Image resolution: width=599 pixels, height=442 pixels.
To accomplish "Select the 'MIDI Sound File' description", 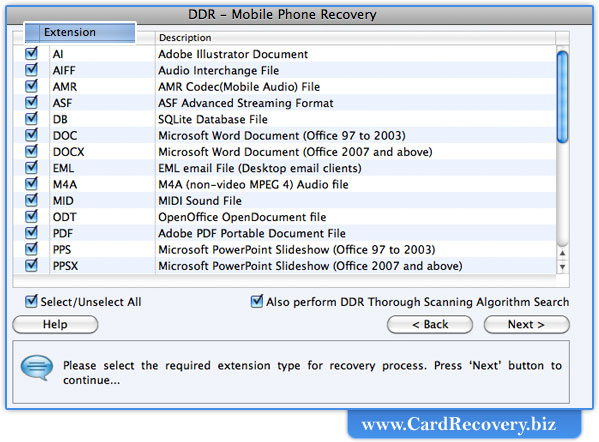I will [200, 201].
